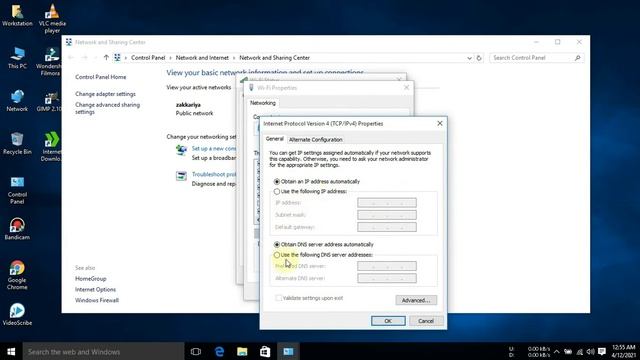Click the OK button
Image resolution: width=640 pixels, height=360 pixels.
coord(388,321)
